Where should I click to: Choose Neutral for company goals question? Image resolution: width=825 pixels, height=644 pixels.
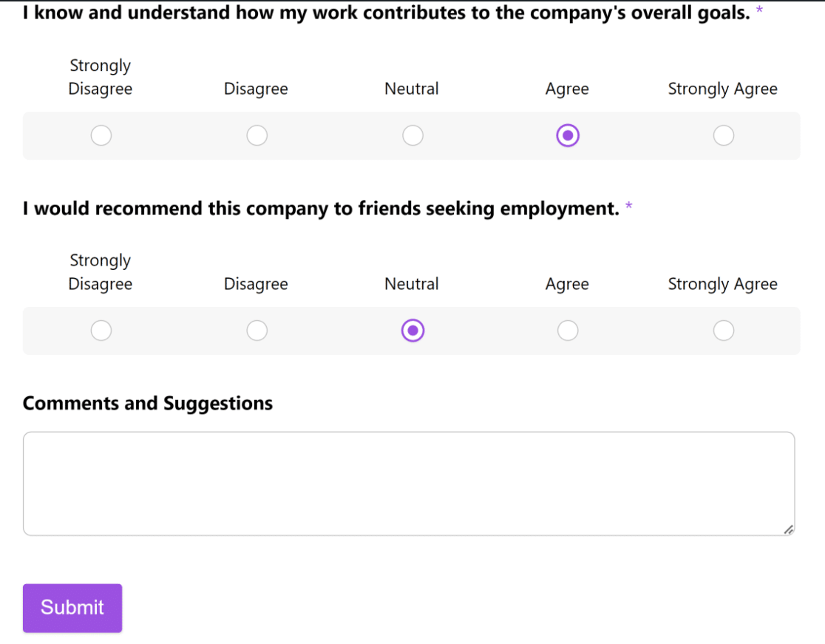click(x=412, y=136)
